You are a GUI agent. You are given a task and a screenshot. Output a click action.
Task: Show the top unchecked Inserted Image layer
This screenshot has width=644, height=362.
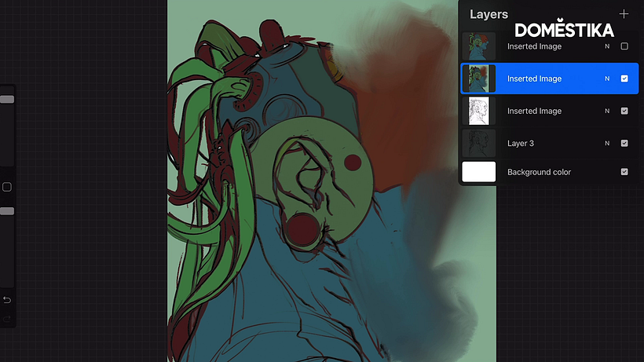[624, 46]
